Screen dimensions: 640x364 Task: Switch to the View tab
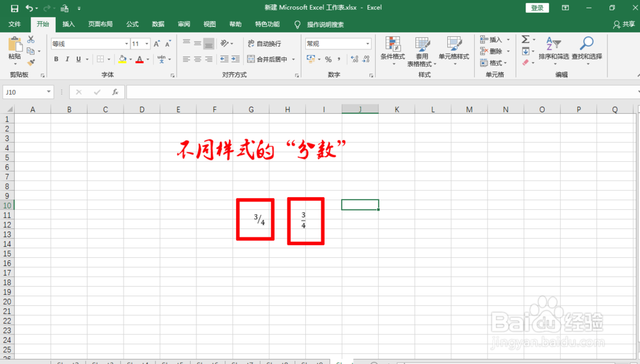[x=209, y=24]
